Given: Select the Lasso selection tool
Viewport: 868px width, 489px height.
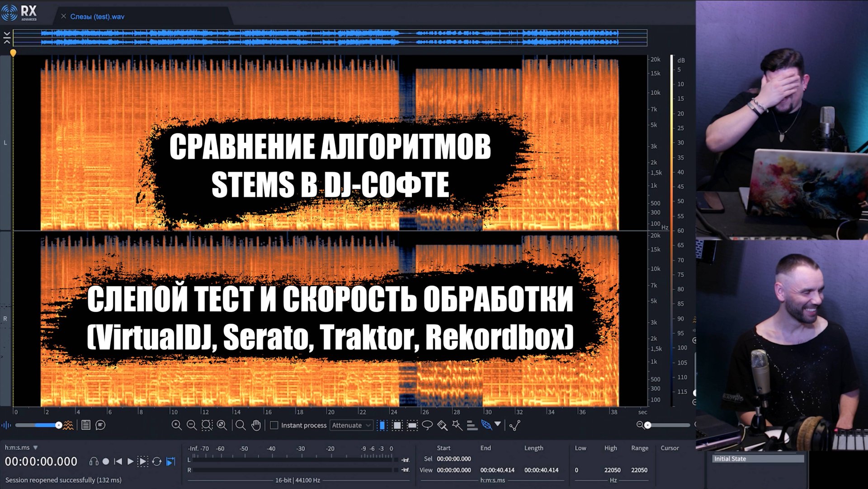Looking at the screenshot, I should pos(428,425).
